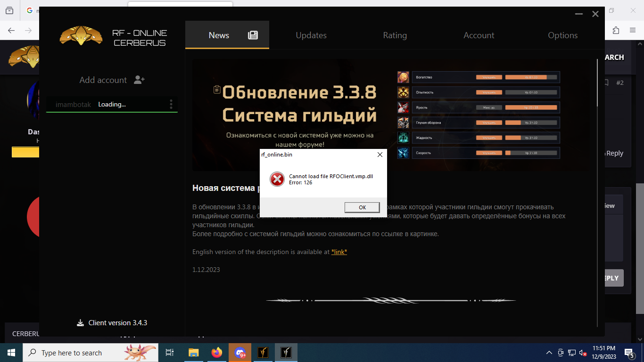The width and height of the screenshot is (644, 362).
Task: Click the clipboard icon beside Обновление 3.3.8
Action: pyautogui.click(x=217, y=89)
